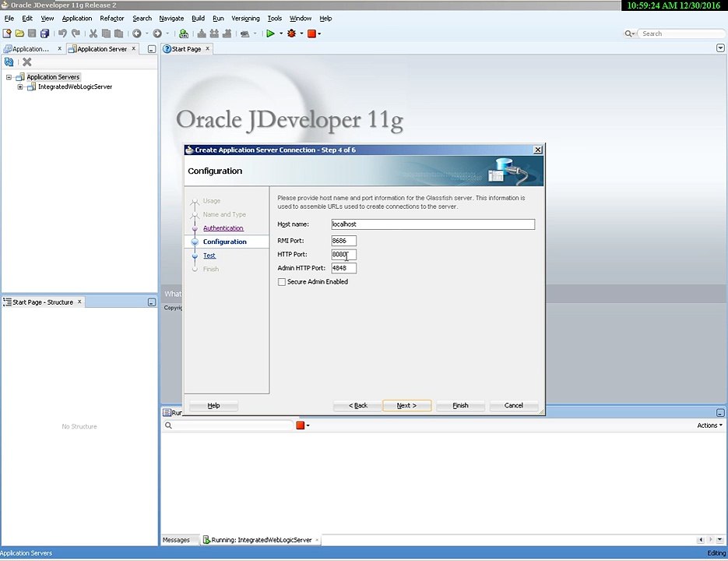Screen dimensions: 728x561
Task: Click the Finish button in wizard
Action: click(x=461, y=406)
